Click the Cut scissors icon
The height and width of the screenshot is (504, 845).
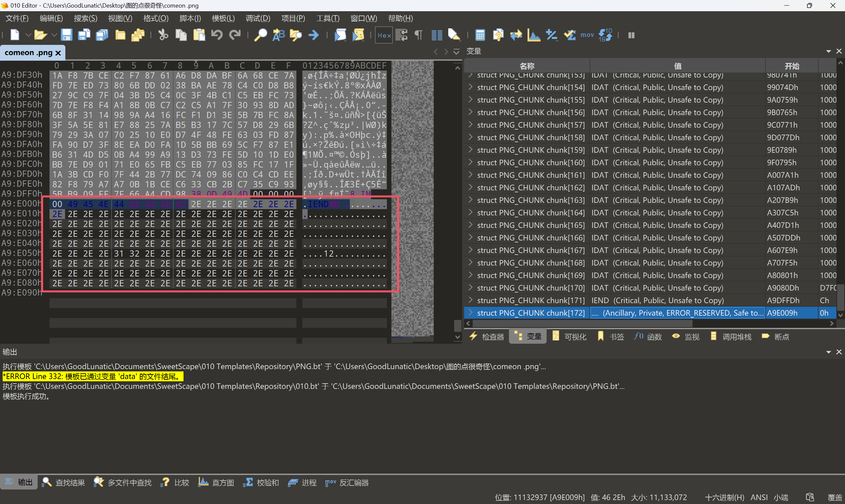coord(163,35)
